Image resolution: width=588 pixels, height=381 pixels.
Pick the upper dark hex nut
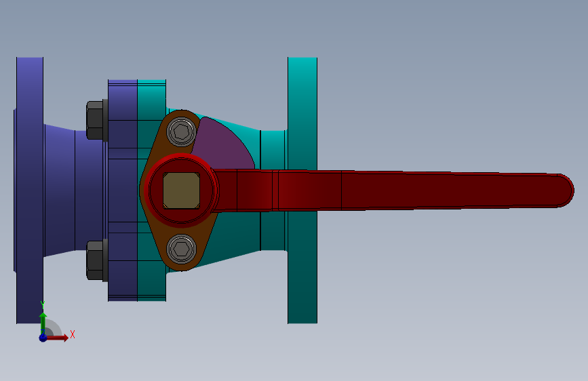click(96, 120)
